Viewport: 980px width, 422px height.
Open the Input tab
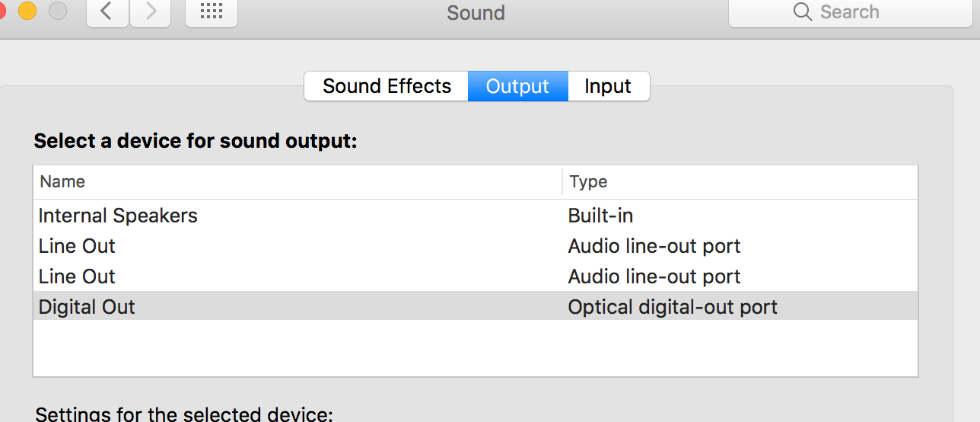pyautogui.click(x=608, y=86)
